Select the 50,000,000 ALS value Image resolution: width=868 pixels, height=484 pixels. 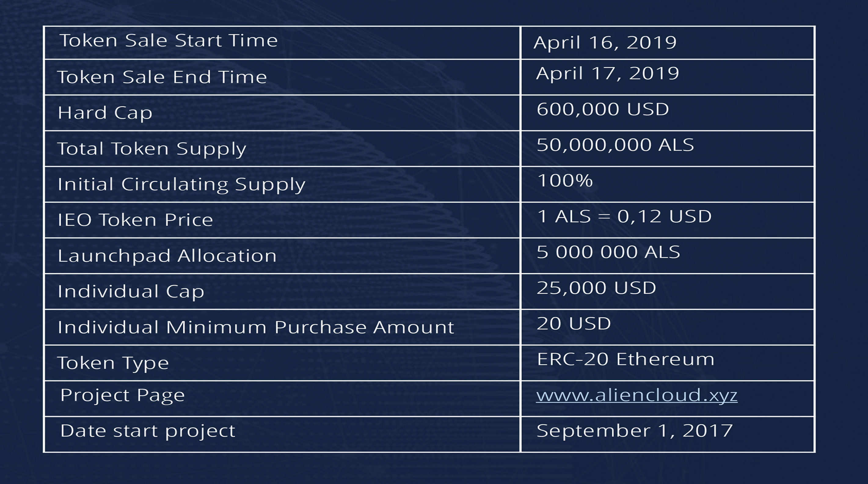pyautogui.click(x=615, y=145)
